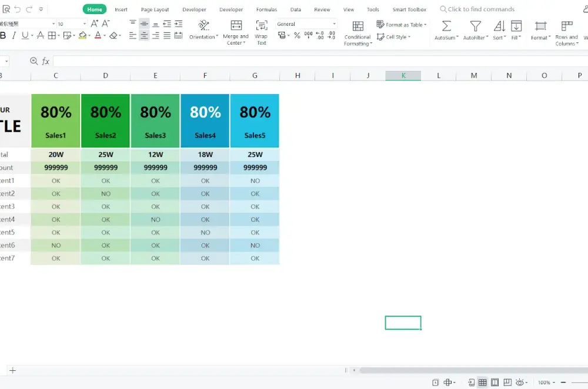Open the Format dropdown

click(540, 31)
